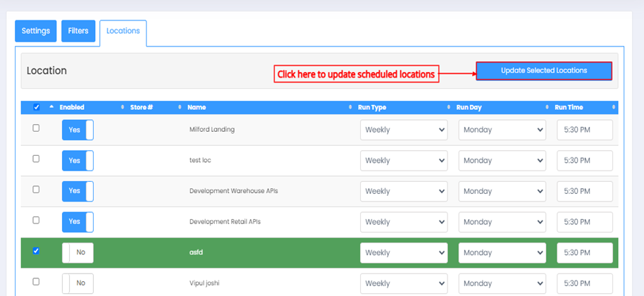The width and height of the screenshot is (644, 296).
Task: Click the Run Type column sort icon
Action: coord(449,107)
